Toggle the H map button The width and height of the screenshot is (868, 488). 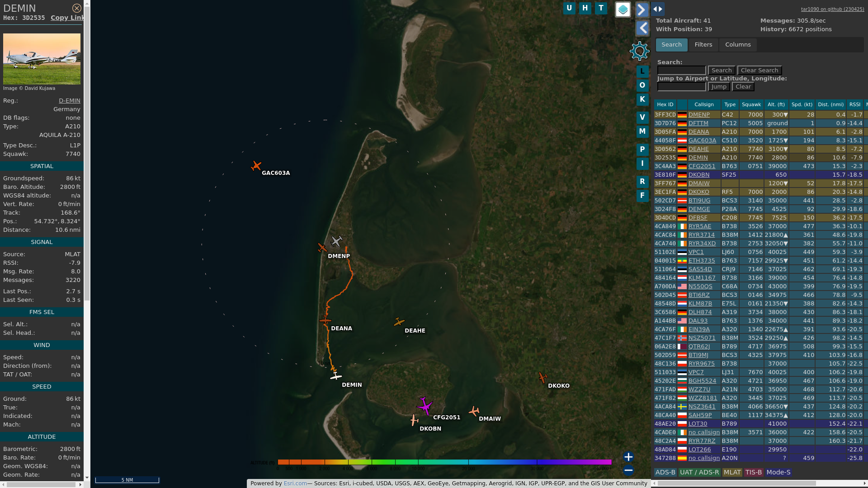coord(585,8)
